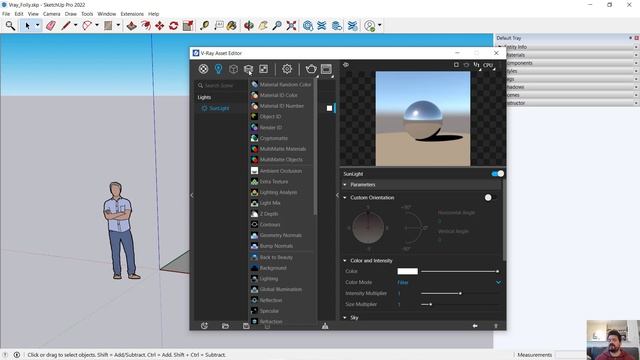The width and height of the screenshot is (640, 360).
Task: Select the Text label tool
Action: click(x=219, y=26)
